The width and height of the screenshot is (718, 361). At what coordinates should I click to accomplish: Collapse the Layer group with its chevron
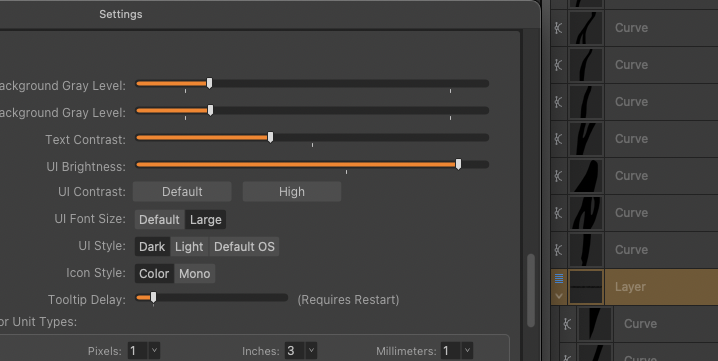point(559,296)
